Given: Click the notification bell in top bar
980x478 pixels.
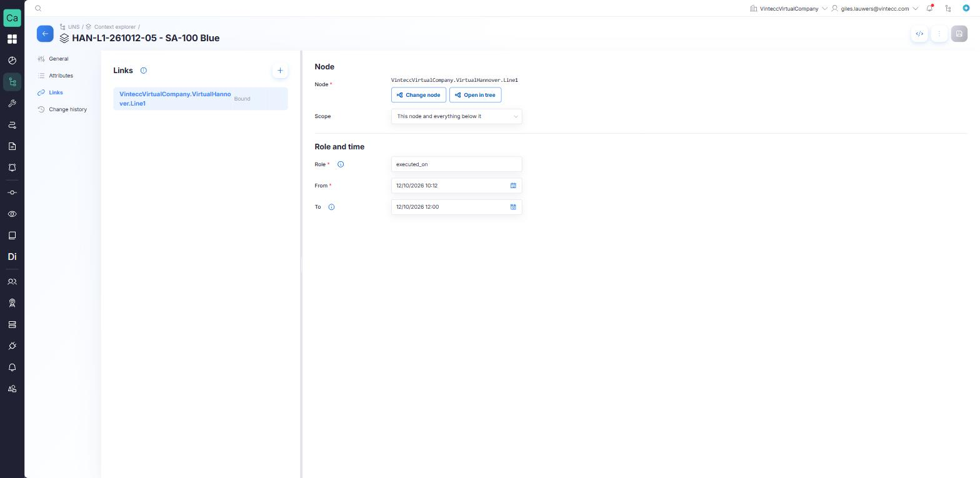Looking at the screenshot, I should 930,8.
